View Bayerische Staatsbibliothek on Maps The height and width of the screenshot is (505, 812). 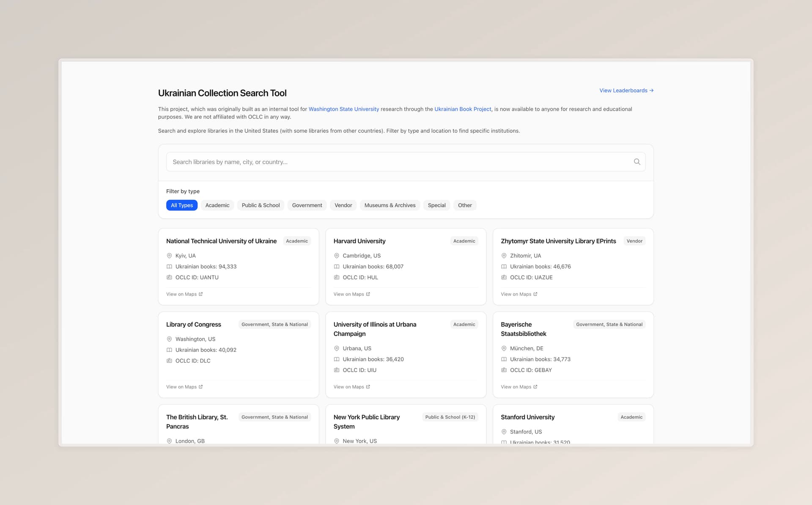(x=519, y=387)
